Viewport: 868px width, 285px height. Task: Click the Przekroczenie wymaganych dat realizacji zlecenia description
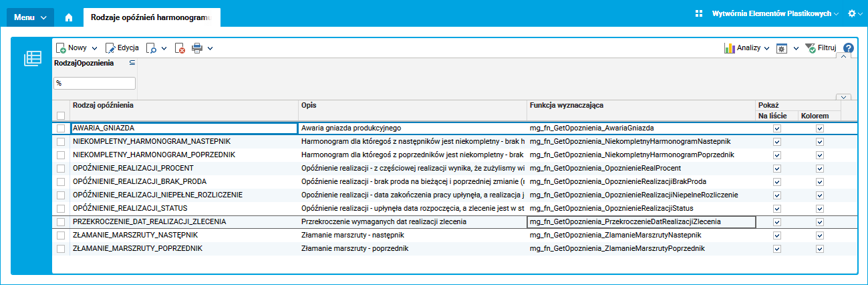click(412, 222)
